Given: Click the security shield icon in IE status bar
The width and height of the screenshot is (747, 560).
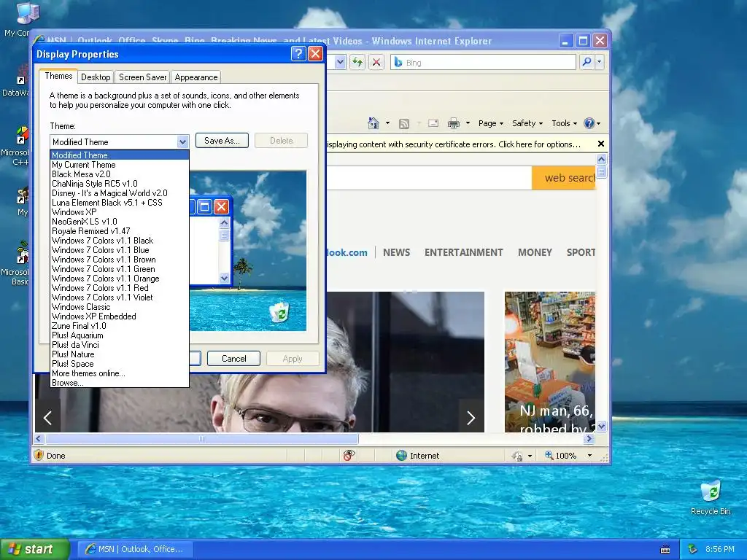Looking at the screenshot, I should click(x=39, y=455).
